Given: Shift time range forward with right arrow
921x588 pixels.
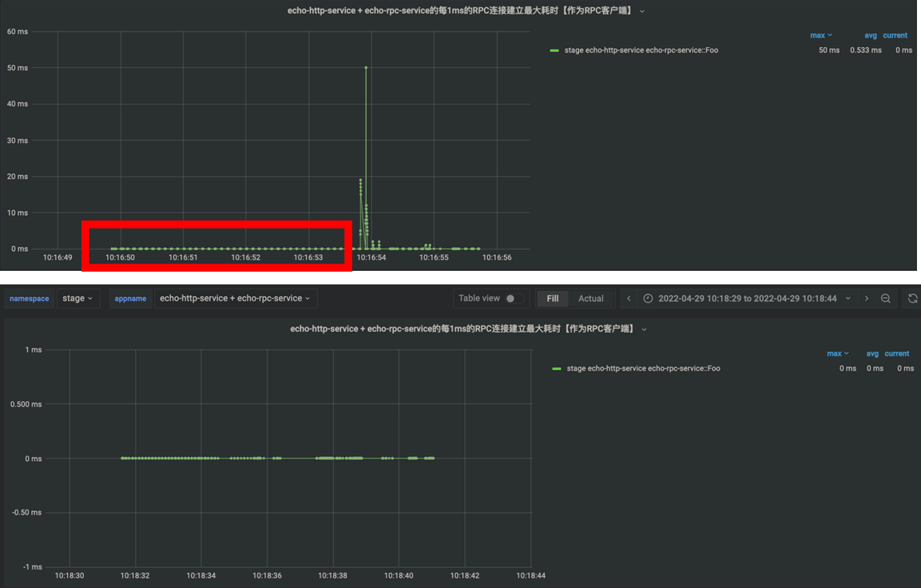Looking at the screenshot, I should pos(867,298).
